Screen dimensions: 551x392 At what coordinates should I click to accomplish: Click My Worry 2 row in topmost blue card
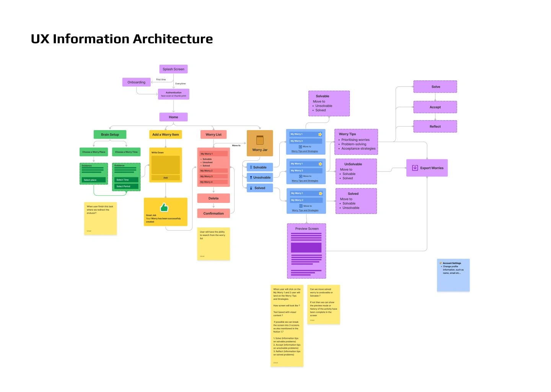(x=306, y=141)
